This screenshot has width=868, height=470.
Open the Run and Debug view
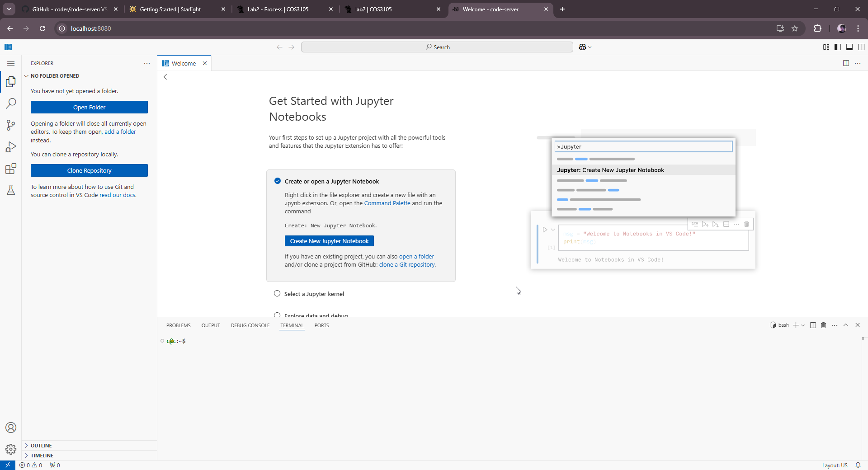coord(11,147)
